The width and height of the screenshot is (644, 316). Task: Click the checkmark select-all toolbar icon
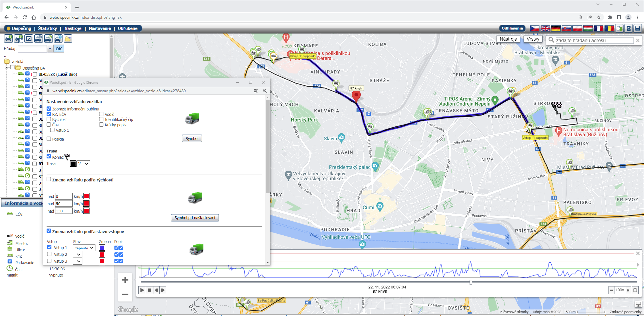point(29,39)
